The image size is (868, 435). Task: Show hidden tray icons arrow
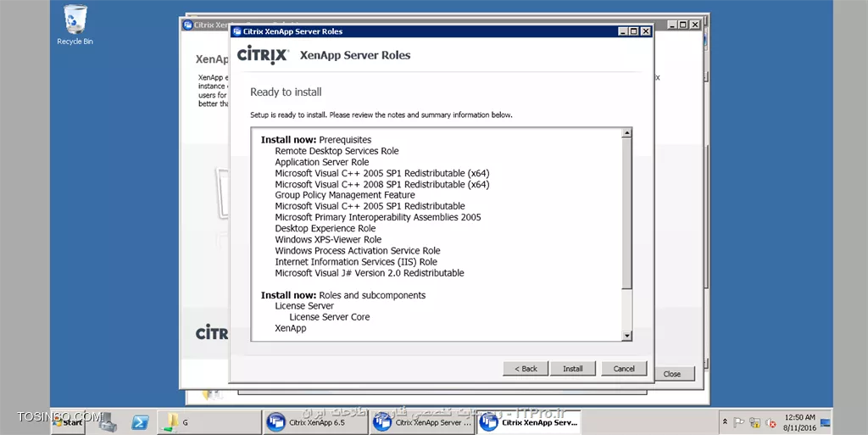click(725, 422)
